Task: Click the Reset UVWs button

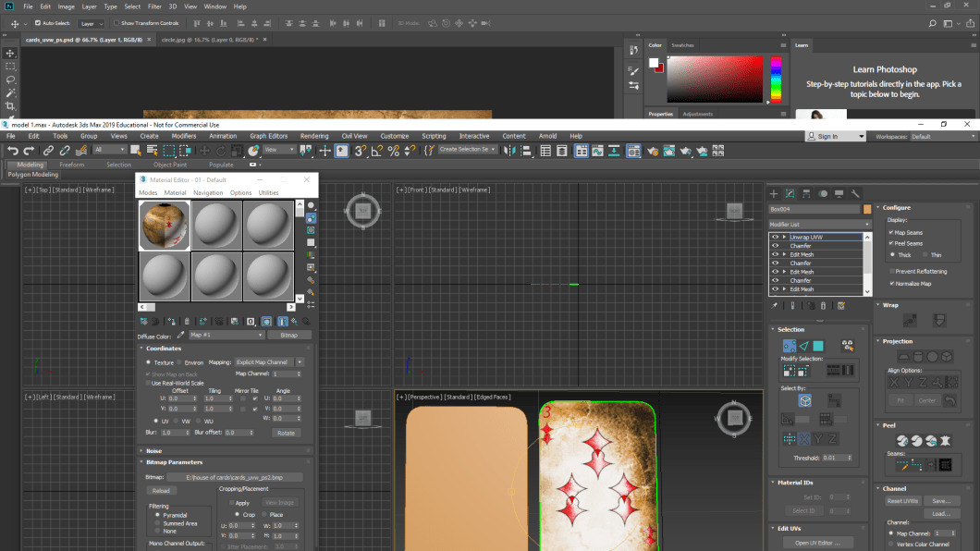Action: point(902,501)
